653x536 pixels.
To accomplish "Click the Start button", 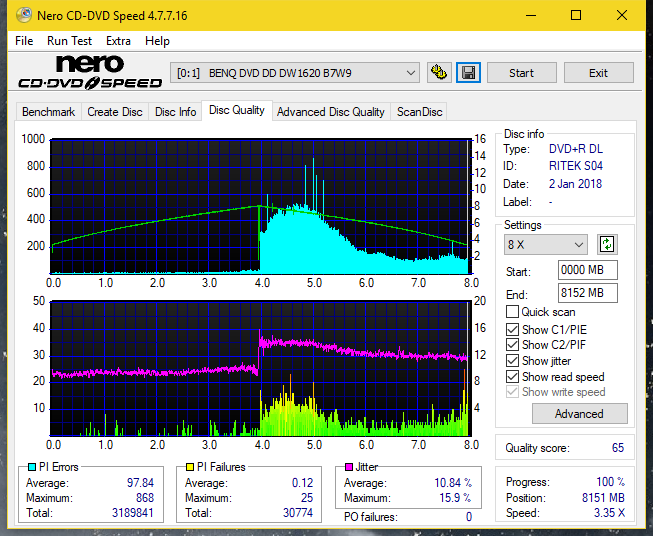I will coord(521,73).
